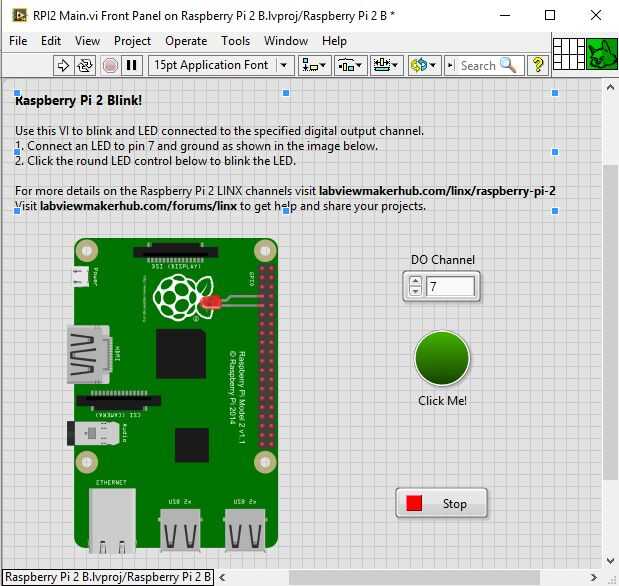The image size is (619, 586).
Task: Open the View menu
Action: click(87, 41)
